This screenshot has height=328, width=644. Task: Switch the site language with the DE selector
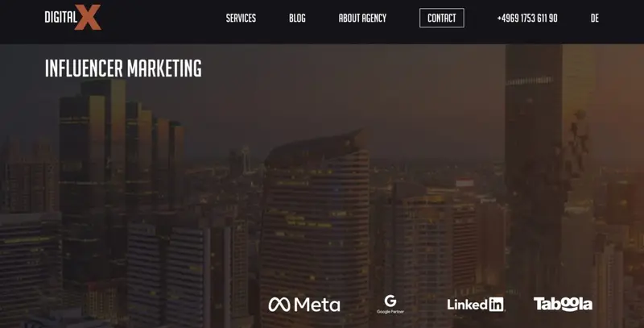click(x=594, y=18)
